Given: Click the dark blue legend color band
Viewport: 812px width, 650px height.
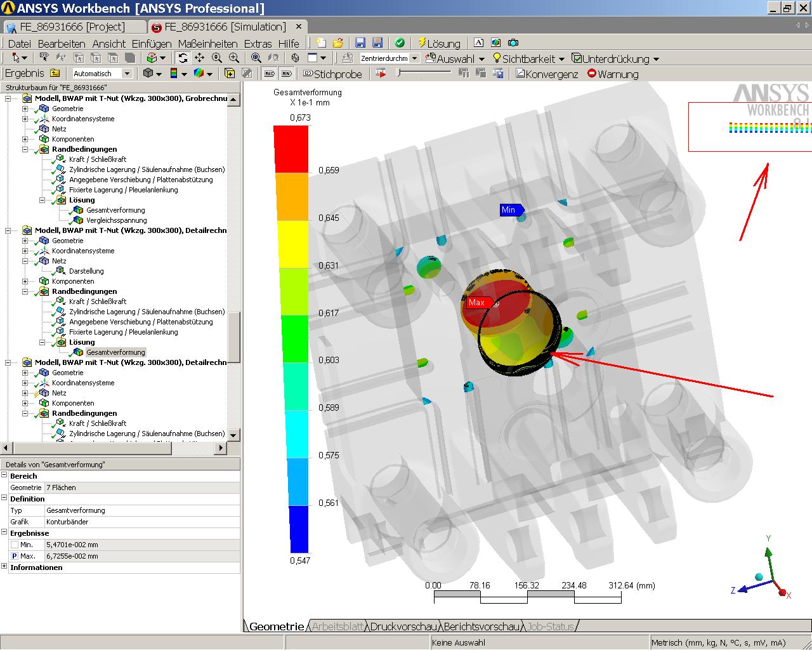Looking at the screenshot, I should (x=299, y=529).
